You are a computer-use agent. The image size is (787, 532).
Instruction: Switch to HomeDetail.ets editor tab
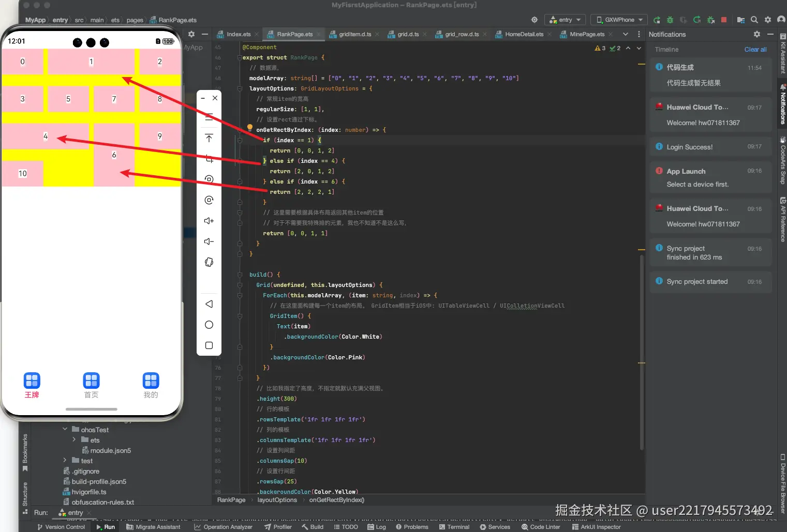(524, 34)
